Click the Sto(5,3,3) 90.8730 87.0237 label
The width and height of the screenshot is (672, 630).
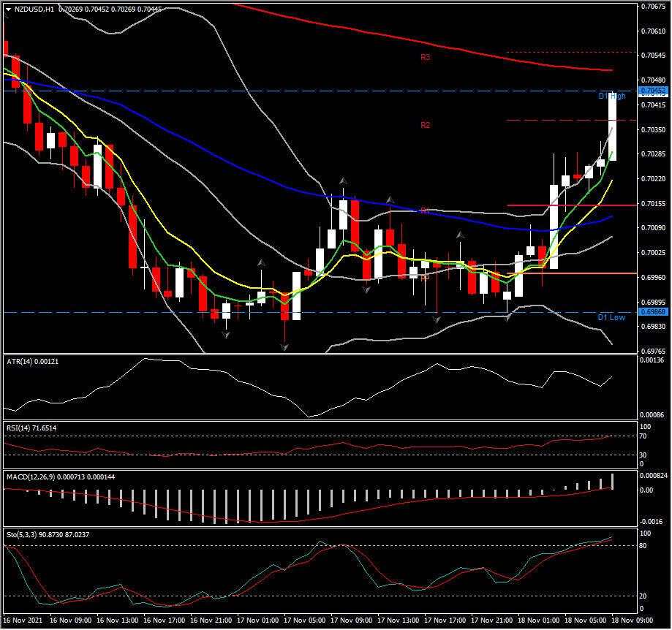48,534
